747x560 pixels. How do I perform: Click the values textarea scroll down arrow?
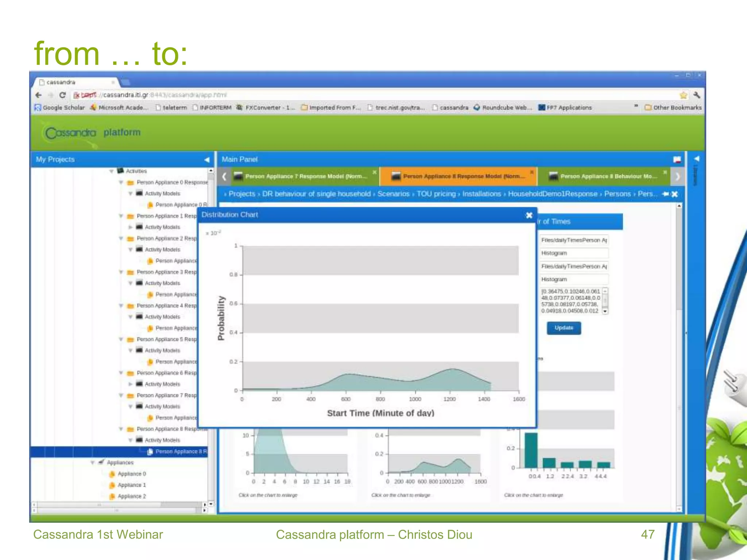[605, 311]
